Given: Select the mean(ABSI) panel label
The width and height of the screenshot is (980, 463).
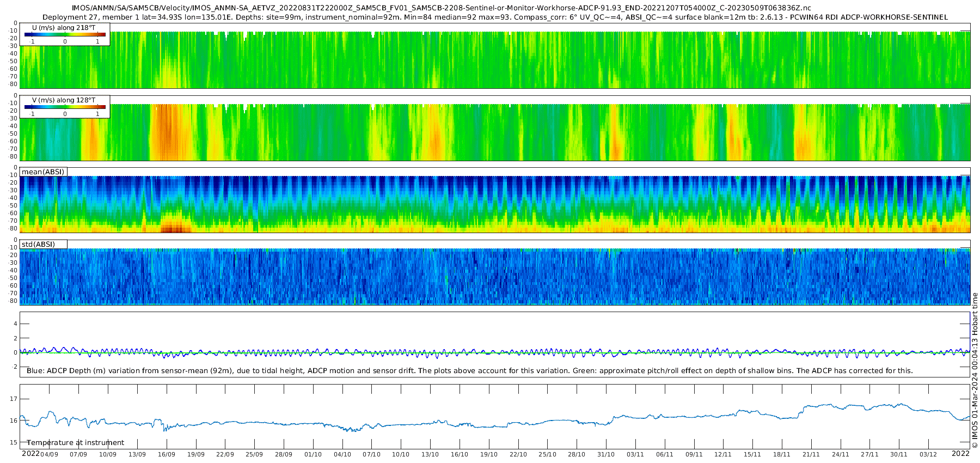Looking at the screenshot, I should (x=43, y=172).
